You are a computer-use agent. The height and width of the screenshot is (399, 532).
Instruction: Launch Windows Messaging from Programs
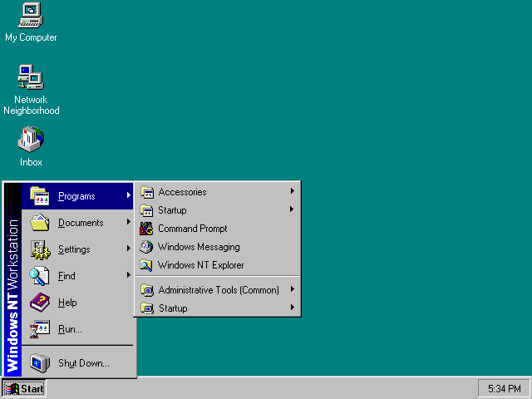tap(217, 247)
